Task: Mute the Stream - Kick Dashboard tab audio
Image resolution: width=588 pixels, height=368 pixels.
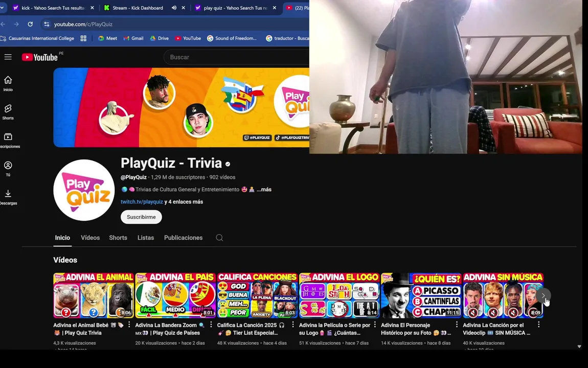Action: pos(174,8)
